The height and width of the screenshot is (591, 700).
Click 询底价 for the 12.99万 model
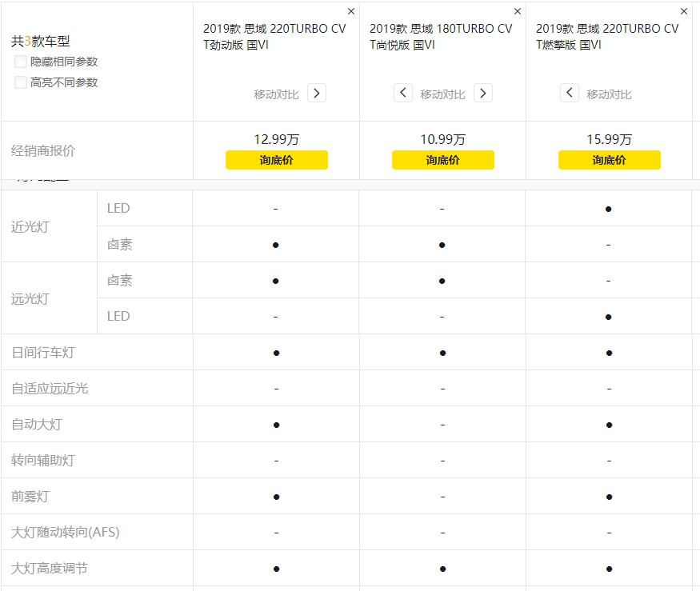pos(276,160)
